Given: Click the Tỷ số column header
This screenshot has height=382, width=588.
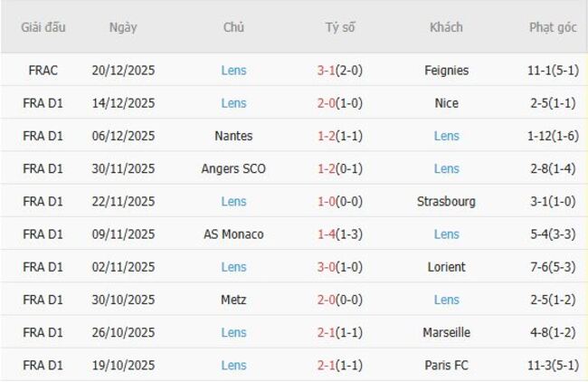Looking at the screenshot, I should [x=340, y=27].
